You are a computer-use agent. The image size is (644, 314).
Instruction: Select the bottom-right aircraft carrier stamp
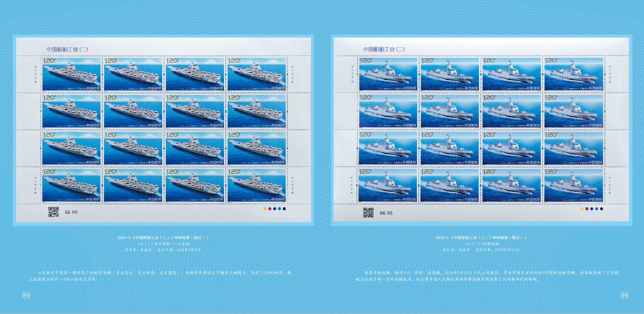257,185
